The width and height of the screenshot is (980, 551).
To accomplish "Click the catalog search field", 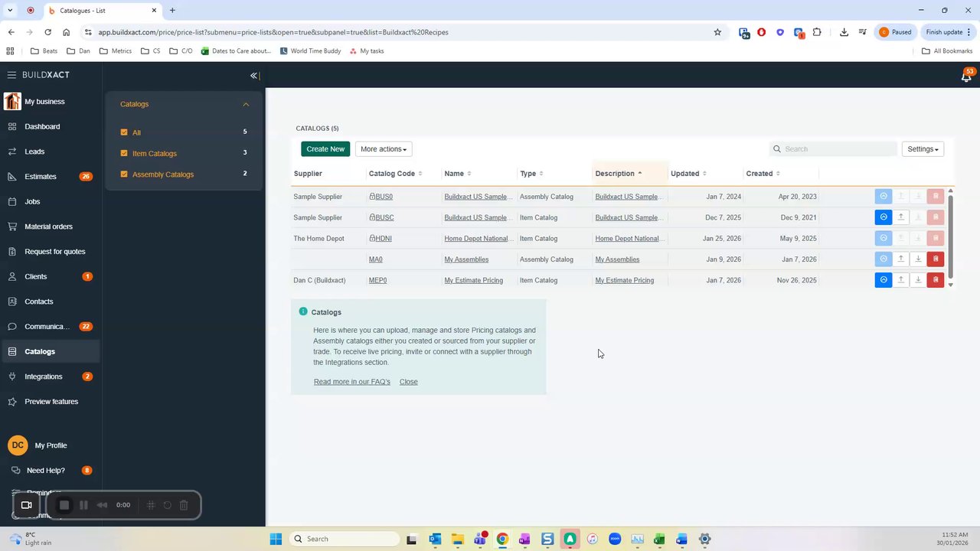I will pyautogui.click(x=833, y=149).
